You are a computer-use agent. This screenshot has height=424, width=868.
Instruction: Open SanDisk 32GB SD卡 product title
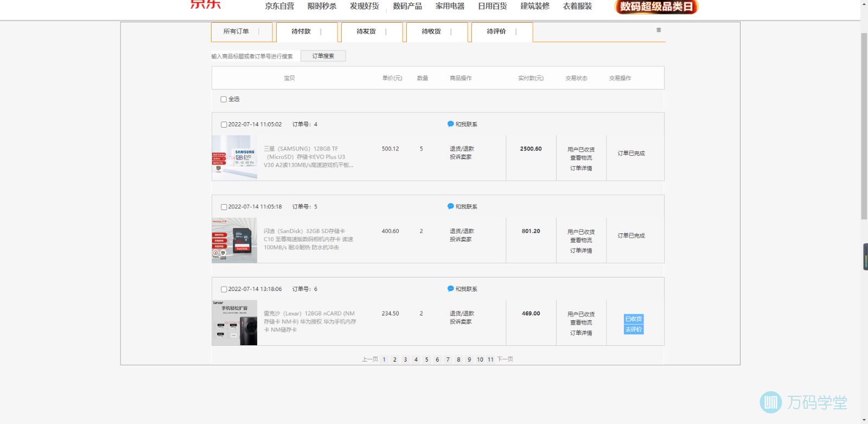(x=309, y=239)
